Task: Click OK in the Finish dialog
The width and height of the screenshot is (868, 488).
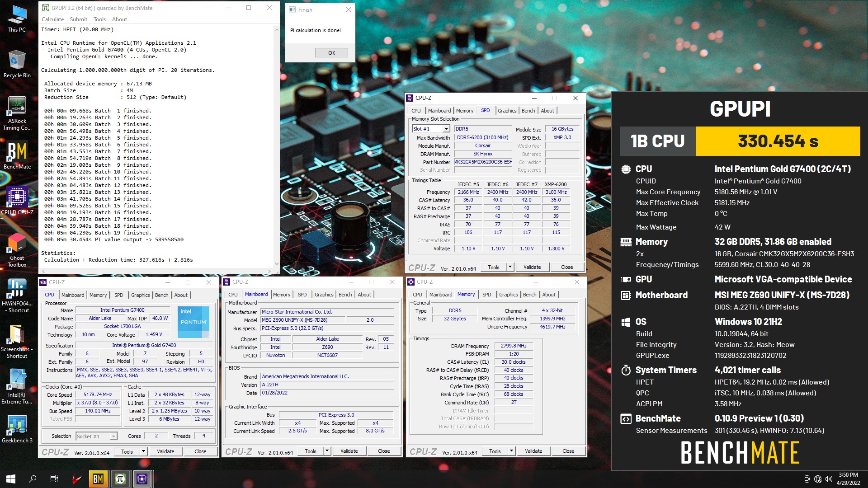Action: tap(331, 53)
